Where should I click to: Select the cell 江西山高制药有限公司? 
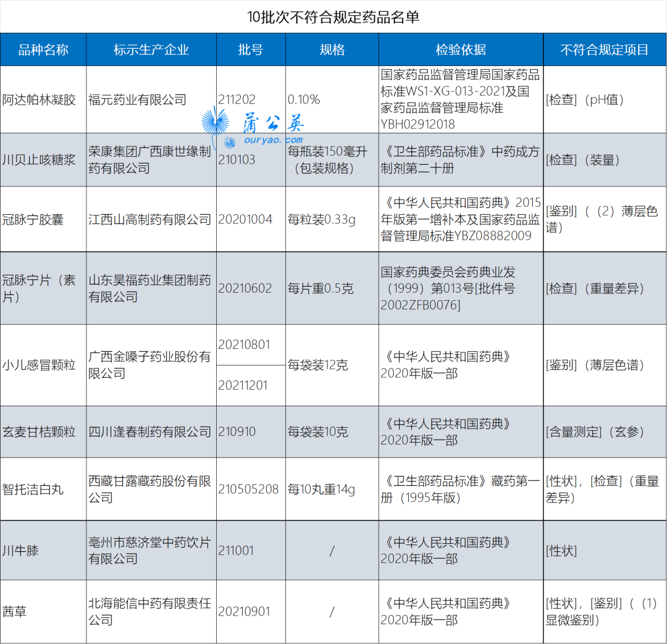click(151, 219)
